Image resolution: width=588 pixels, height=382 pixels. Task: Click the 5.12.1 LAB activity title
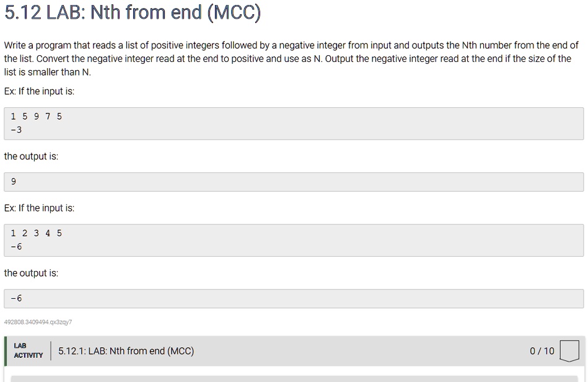pyautogui.click(x=126, y=351)
